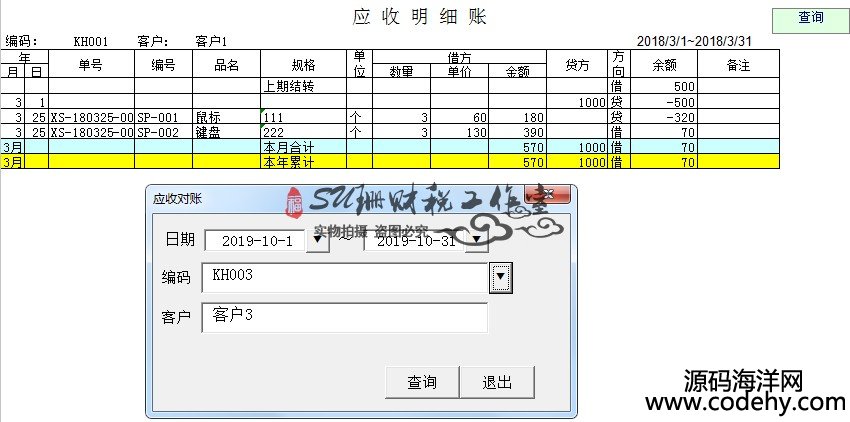This screenshot has width=850, height=422.
Task: Click the 单号 column header
Action: pyautogui.click(x=90, y=65)
